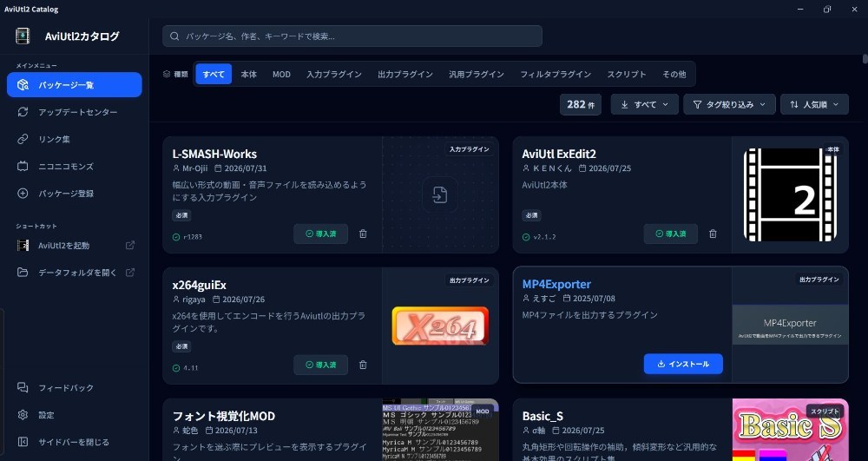Open the install-status すべて dropdown
The width and height of the screenshot is (868, 461).
coord(644,104)
